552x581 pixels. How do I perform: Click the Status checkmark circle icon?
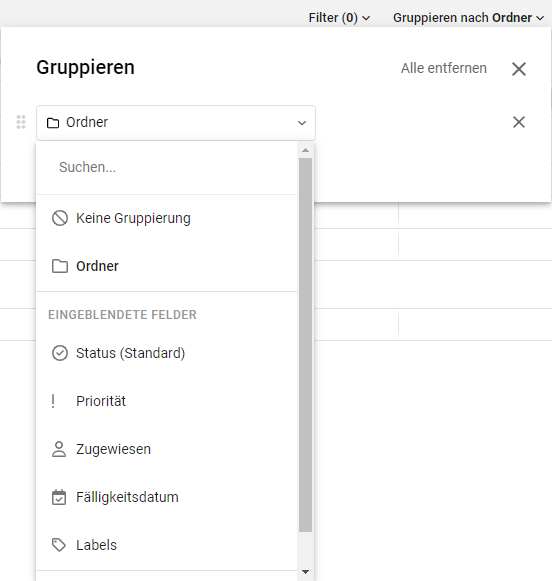click(x=60, y=353)
